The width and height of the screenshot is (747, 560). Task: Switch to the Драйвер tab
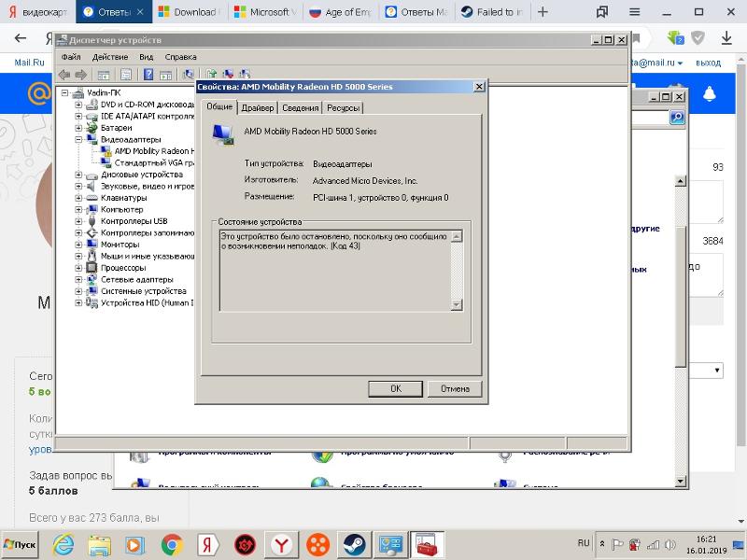coord(258,108)
